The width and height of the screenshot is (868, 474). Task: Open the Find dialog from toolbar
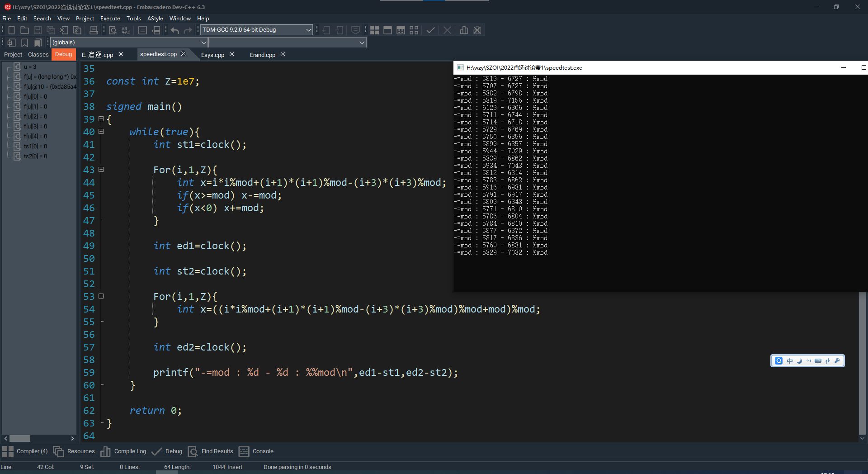coord(113,30)
